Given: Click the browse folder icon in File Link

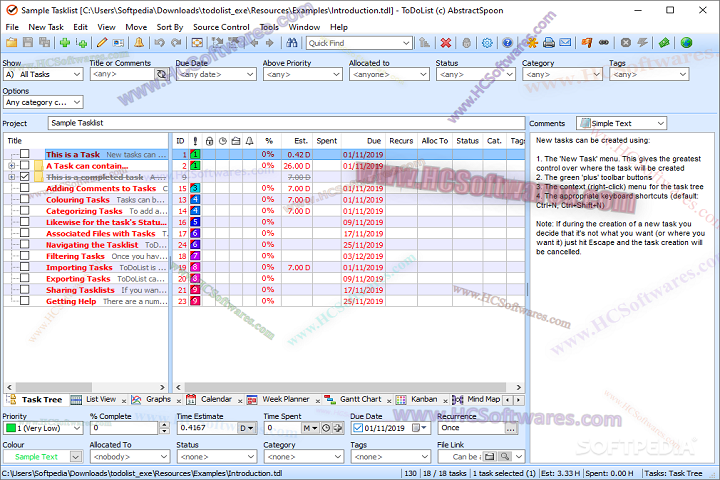Looking at the screenshot, I should pyautogui.click(x=489, y=457).
